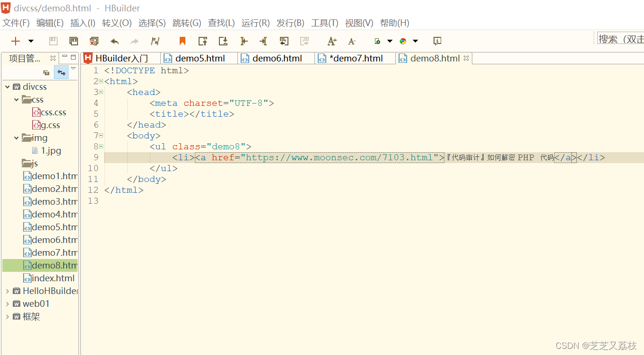Open the 视图(V) menu
This screenshot has height=355, width=644.
point(359,23)
